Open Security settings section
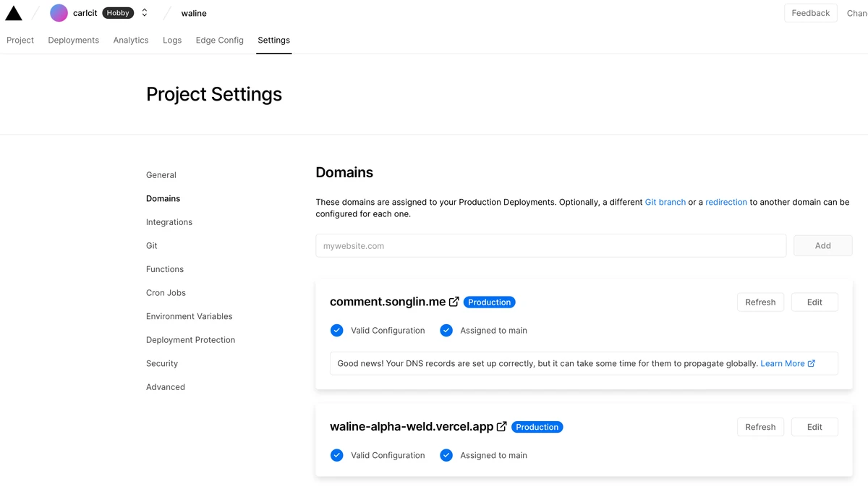Image resolution: width=868 pixels, height=500 pixels. pos(162,364)
